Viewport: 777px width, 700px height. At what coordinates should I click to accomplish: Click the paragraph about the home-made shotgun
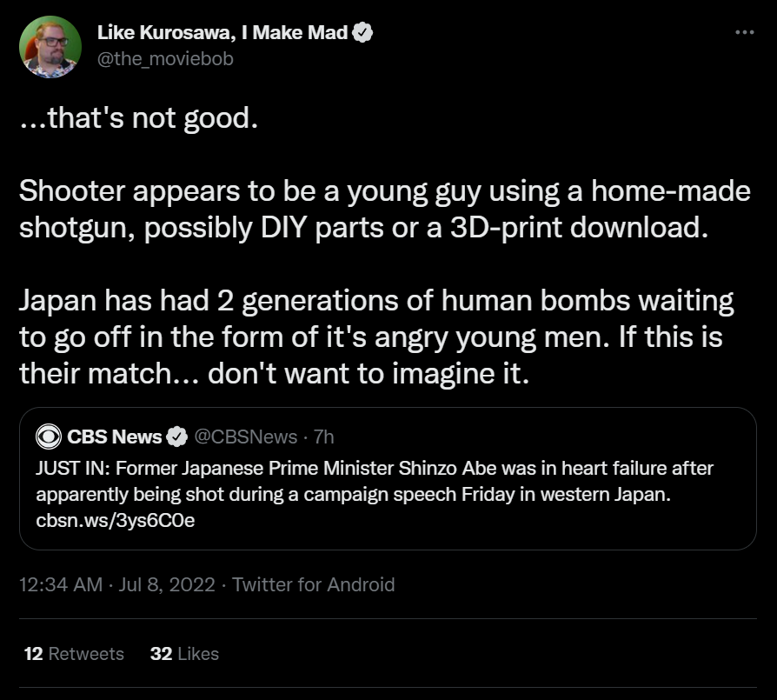[x=382, y=207]
